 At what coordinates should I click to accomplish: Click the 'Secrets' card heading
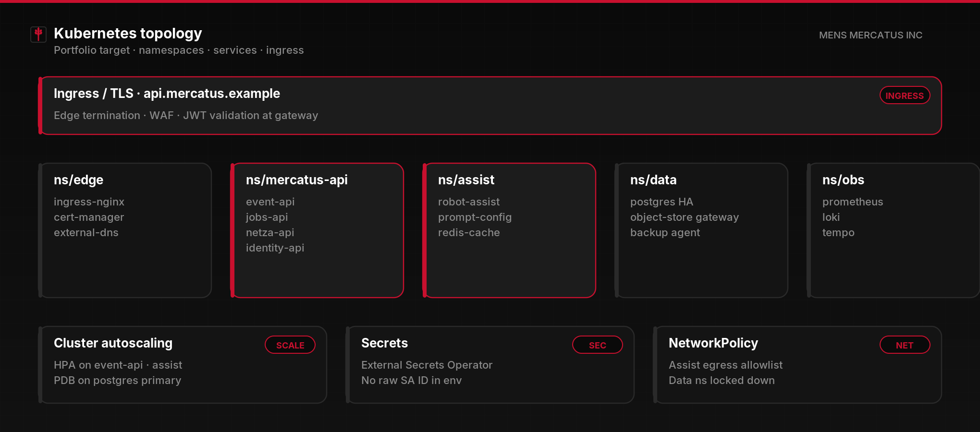tap(384, 343)
